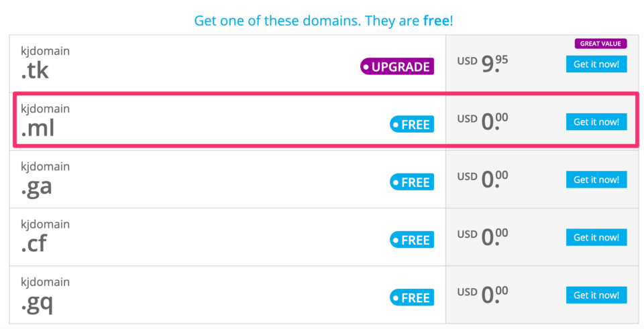Select the kjdomain .ga domain name
This screenshot has height=329, width=644.
click(45, 178)
